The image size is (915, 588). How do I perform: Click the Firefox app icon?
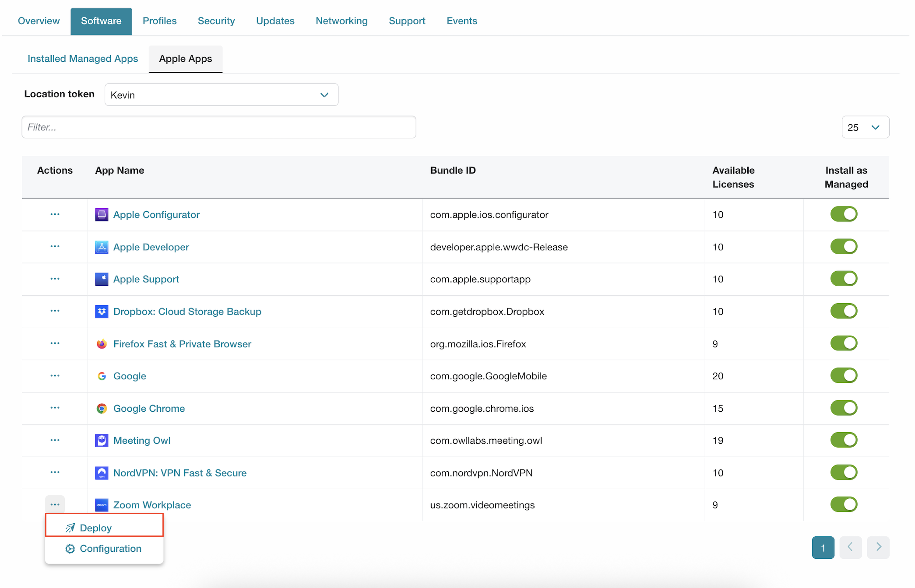pos(102,344)
